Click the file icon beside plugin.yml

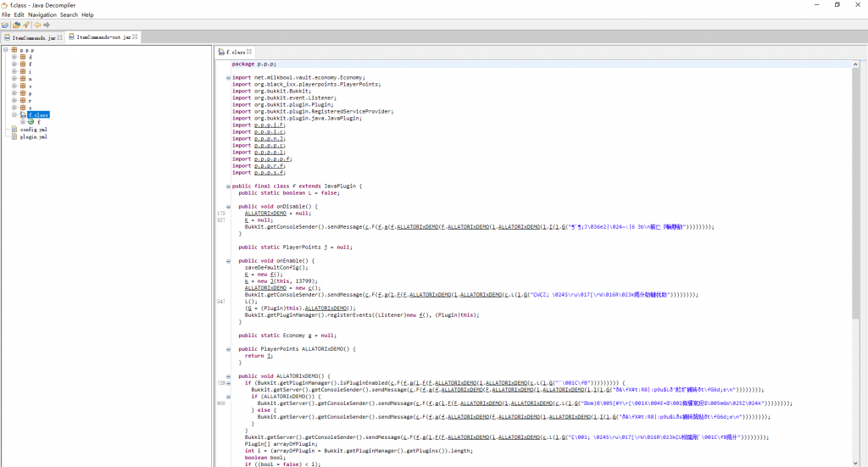coord(15,136)
